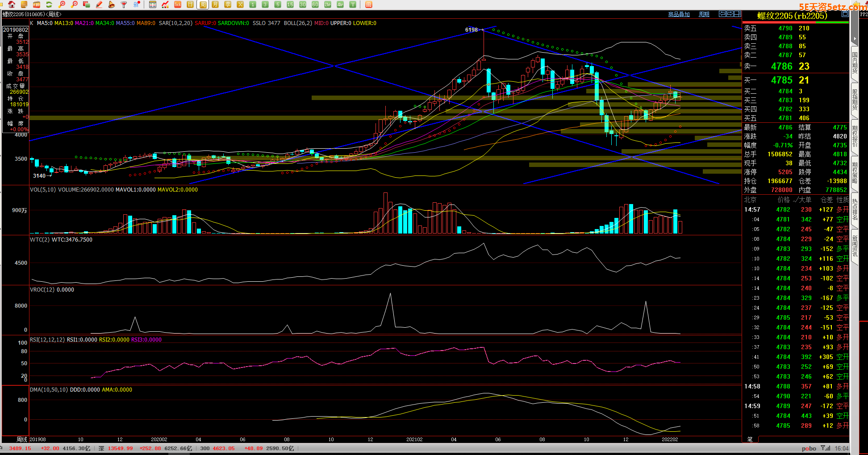Expand the collapsed right sidebar arrow
The image size is (868, 455).
pos(855,39)
